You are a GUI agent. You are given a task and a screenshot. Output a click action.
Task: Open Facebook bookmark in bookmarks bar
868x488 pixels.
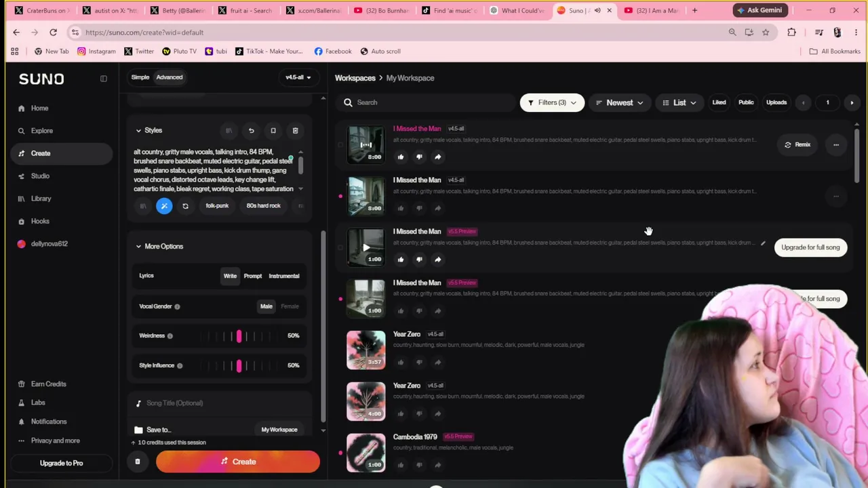tap(333, 52)
